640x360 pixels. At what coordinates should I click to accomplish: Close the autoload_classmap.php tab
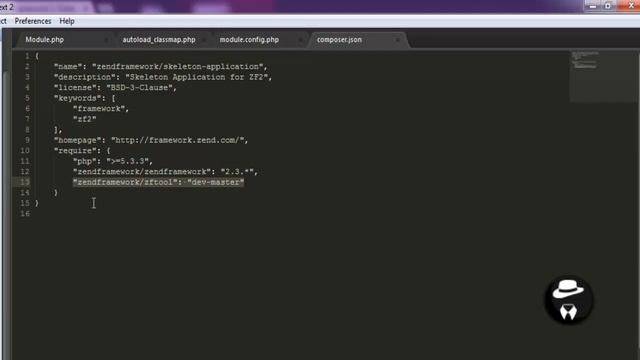click(203, 40)
